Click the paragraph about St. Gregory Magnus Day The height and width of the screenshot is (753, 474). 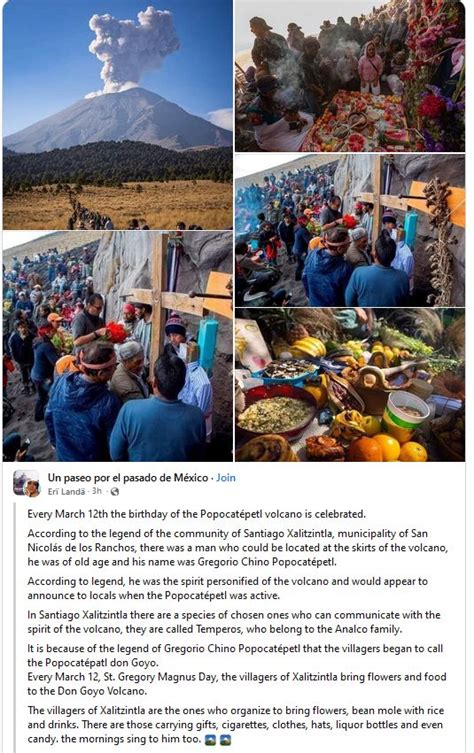coord(237,684)
